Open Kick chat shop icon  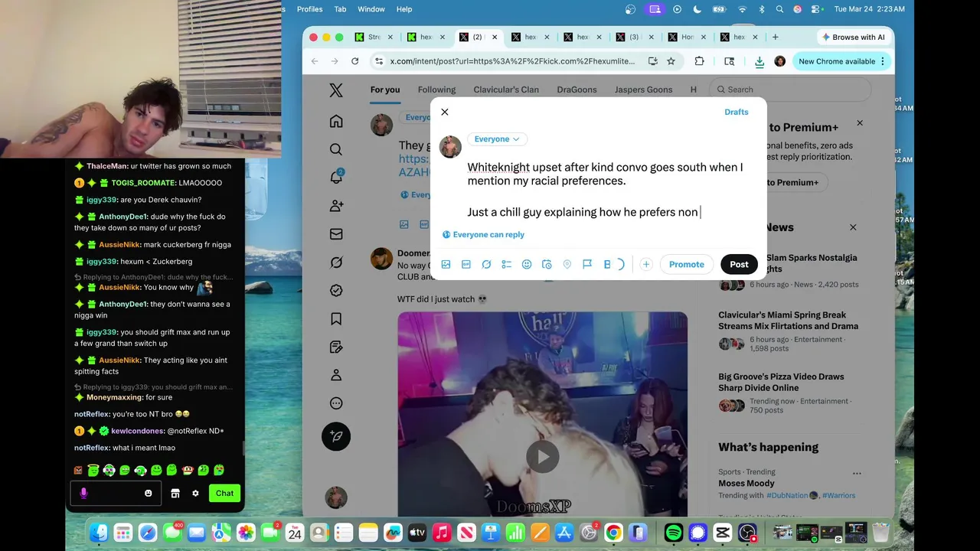click(175, 494)
